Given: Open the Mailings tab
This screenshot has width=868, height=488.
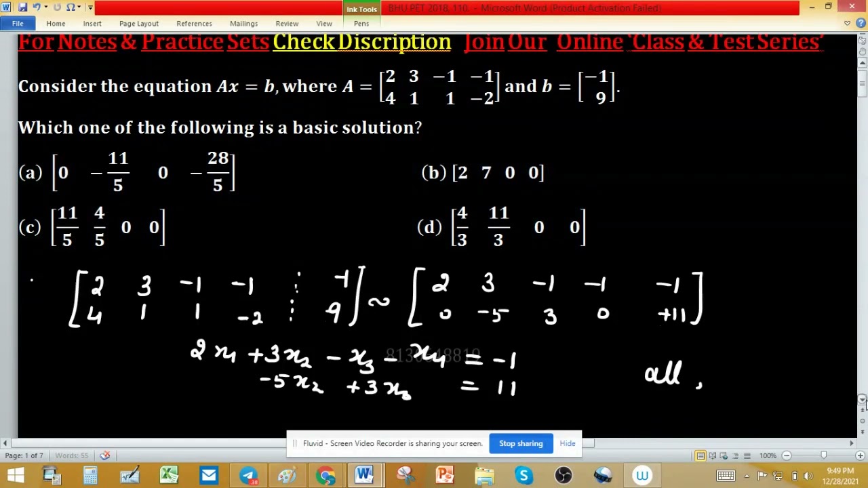Looking at the screenshot, I should [x=243, y=23].
